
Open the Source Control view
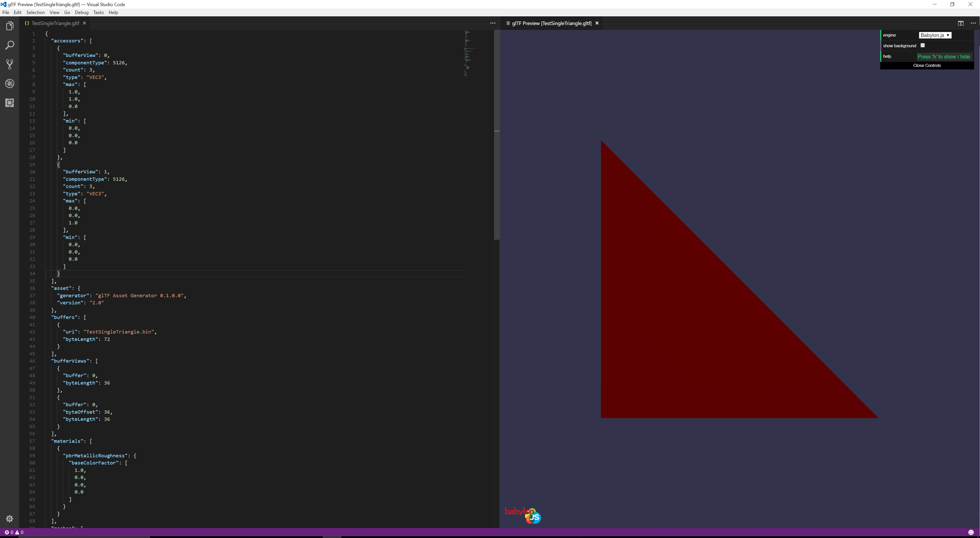(10, 64)
